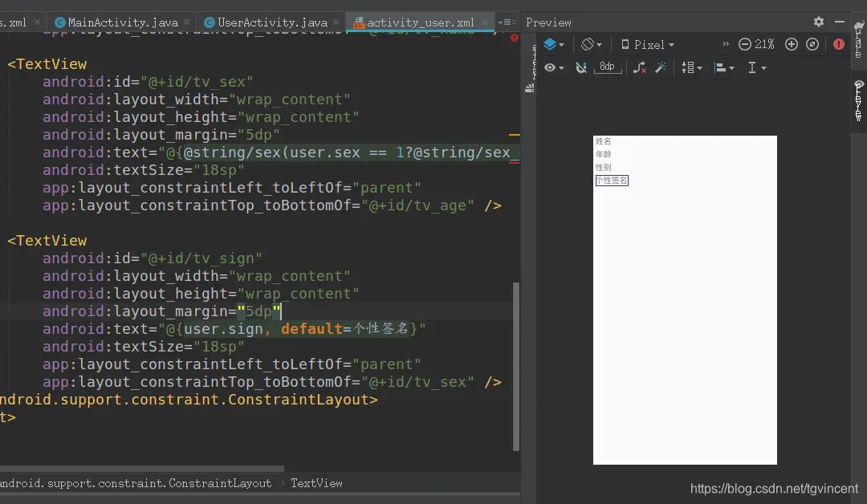
Task: Show warnings and errors with red exclamation icon
Action: [839, 44]
